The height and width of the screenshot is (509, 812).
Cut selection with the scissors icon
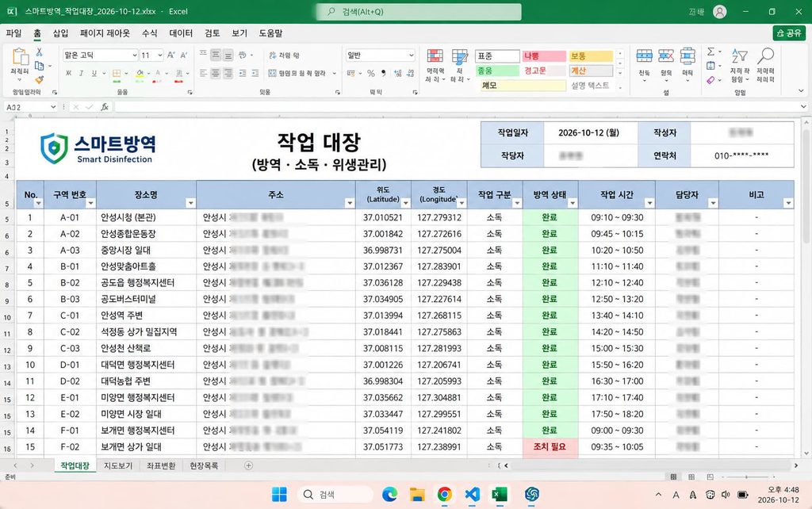39,52
